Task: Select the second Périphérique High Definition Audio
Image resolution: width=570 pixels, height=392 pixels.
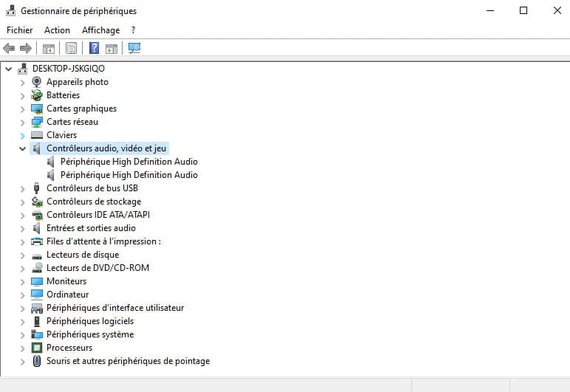Action: [129, 175]
